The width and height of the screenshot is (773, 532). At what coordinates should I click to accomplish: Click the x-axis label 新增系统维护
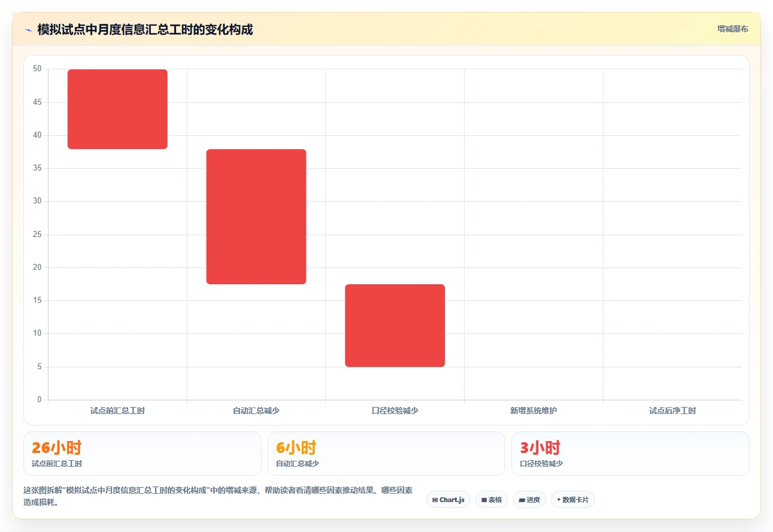533,411
